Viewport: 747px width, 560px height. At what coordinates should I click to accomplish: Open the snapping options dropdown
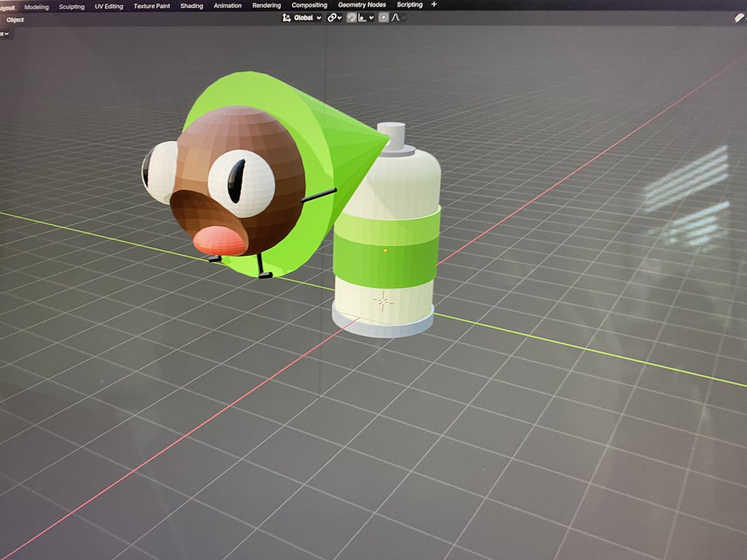(366, 17)
